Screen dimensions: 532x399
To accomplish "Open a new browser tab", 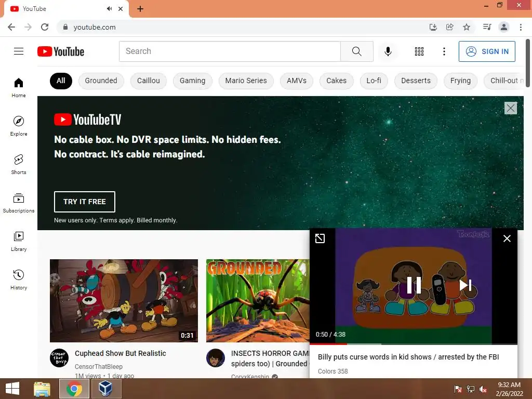I will pos(140,9).
